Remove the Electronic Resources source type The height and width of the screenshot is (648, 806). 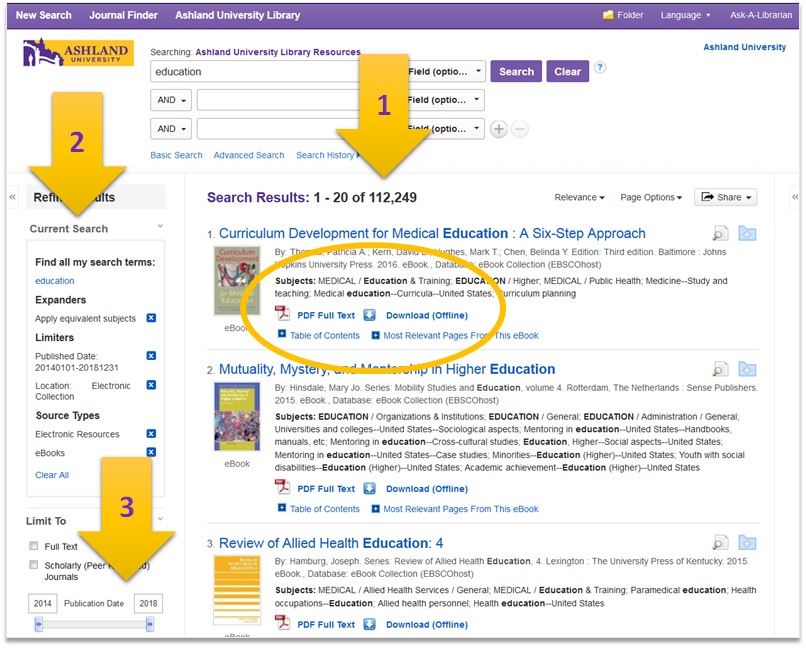(x=151, y=434)
